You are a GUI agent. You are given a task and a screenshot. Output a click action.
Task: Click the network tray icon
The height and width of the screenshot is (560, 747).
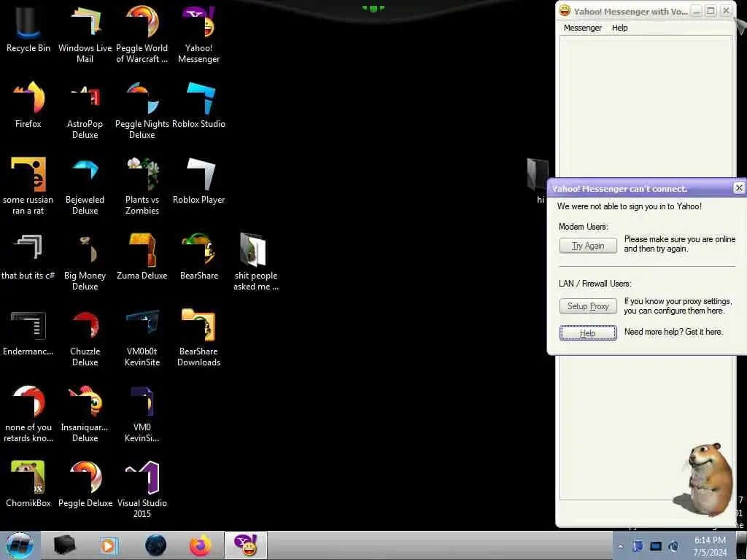pos(656,547)
